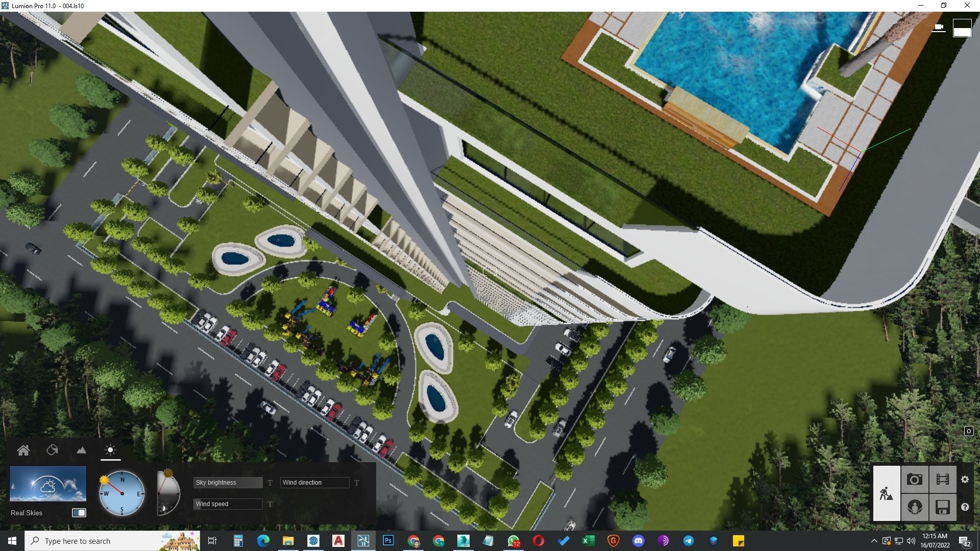
Task: Switch to Build mode
Action: tap(887, 493)
